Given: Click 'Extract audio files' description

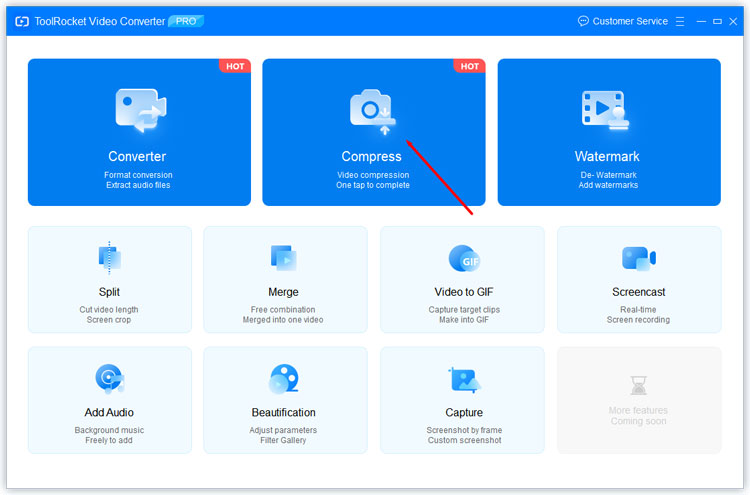Looking at the screenshot, I should click(x=138, y=185).
